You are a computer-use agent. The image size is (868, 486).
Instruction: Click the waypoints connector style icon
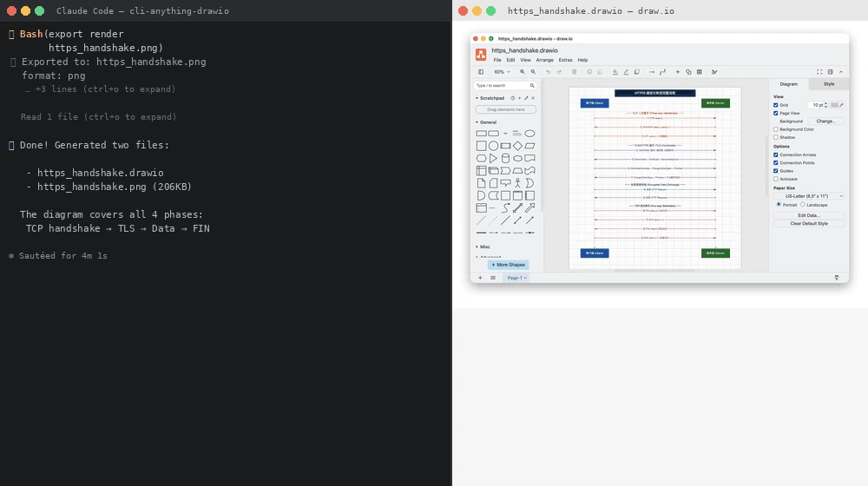coord(662,72)
